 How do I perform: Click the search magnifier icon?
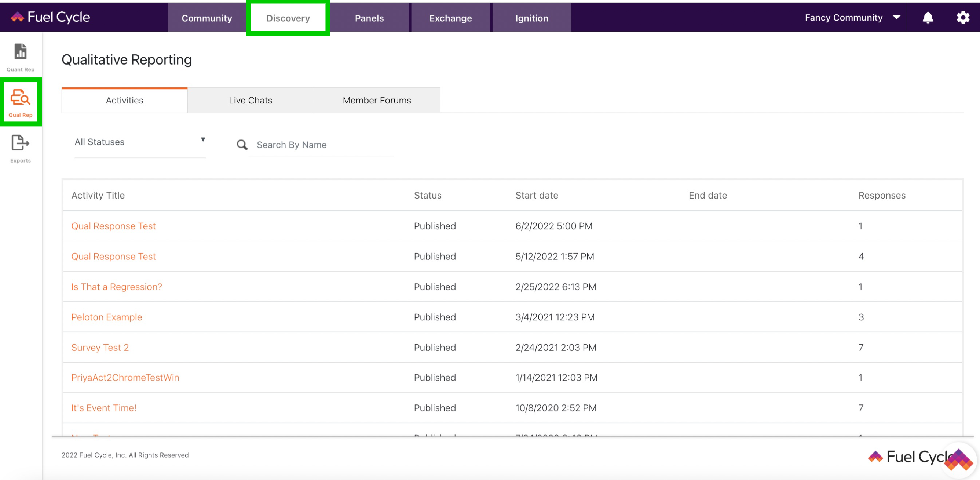[x=242, y=145]
